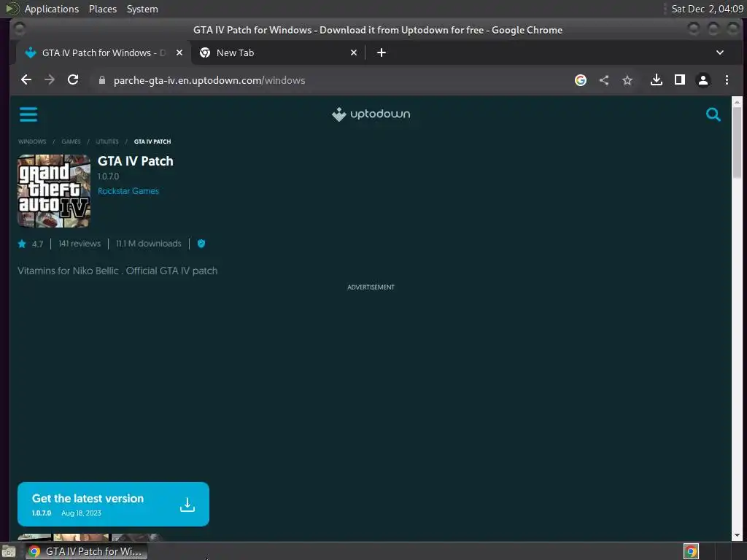The height and width of the screenshot is (560, 747).
Task: Click download arrow in latest version button
Action: (x=187, y=505)
